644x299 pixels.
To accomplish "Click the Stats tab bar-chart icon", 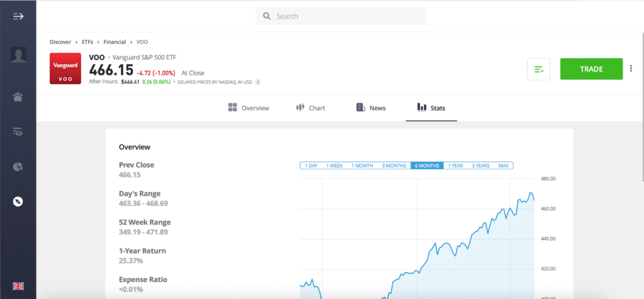I will [x=422, y=107].
